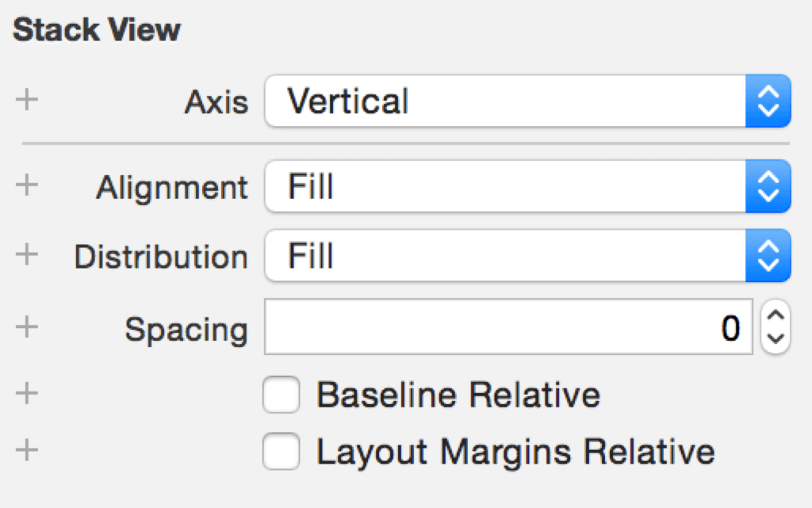The height and width of the screenshot is (508, 812).
Task: Expand the Distribution popup menu
Action: (x=527, y=256)
